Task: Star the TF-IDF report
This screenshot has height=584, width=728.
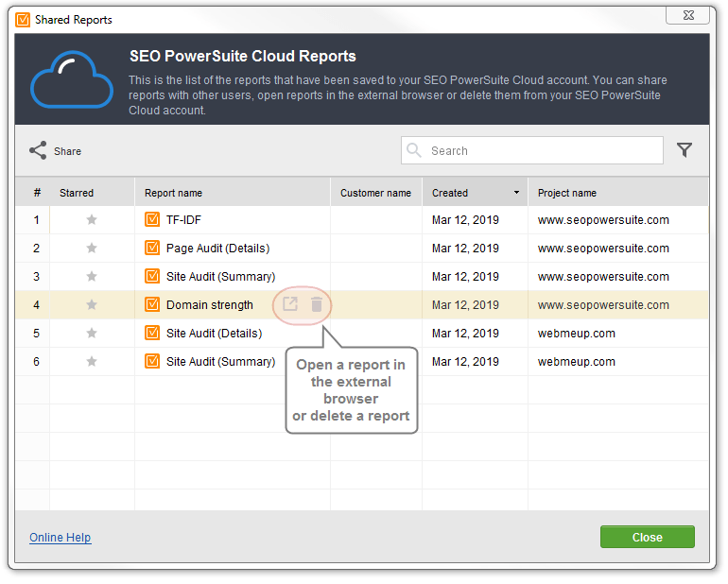Action: click(x=92, y=220)
